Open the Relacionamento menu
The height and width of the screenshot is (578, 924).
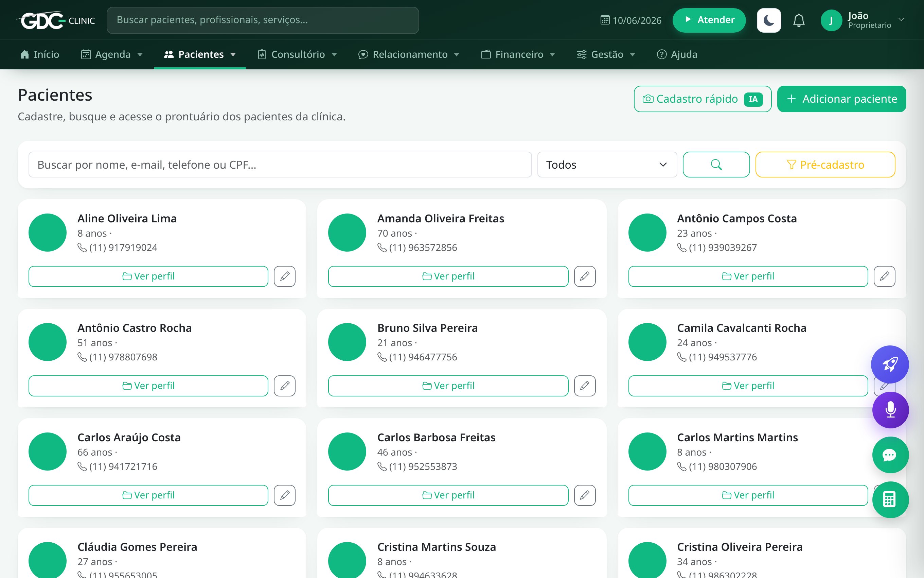409,54
